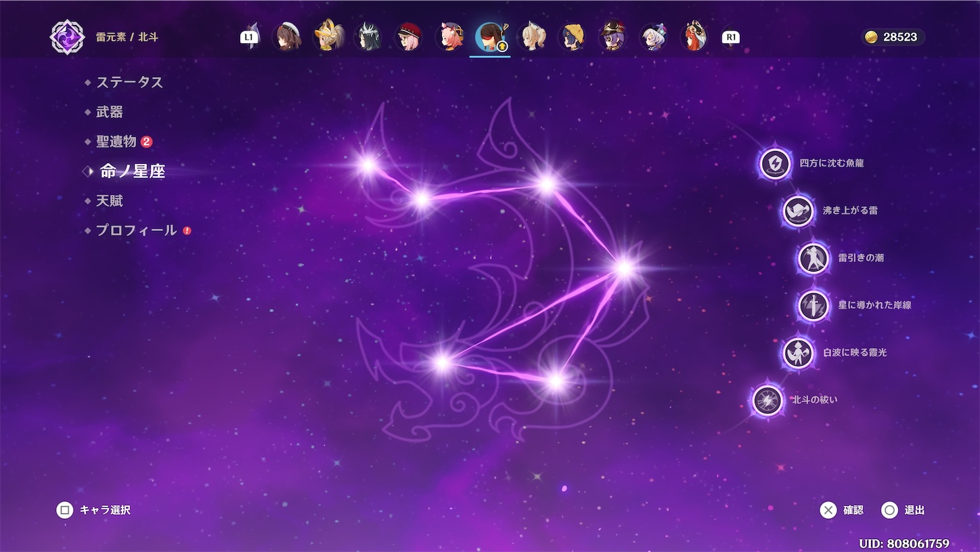Open the 武器 menu
Viewport: 980px width, 552px height.
click(x=110, y=112)
